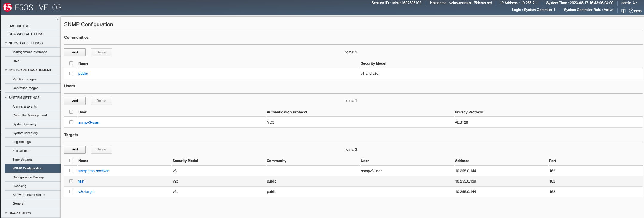Go to the DASHBOARD menu item
Viewport: 644px width, 218px height.
19,26
